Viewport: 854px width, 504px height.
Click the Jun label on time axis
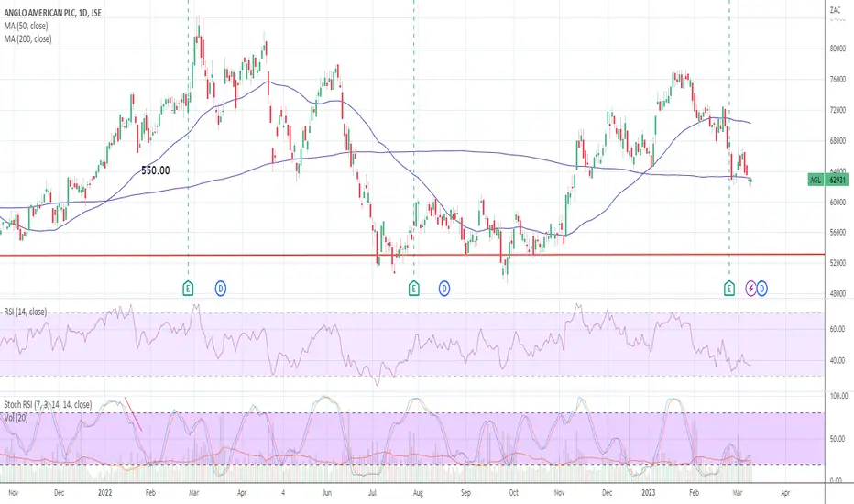point(327,493)
